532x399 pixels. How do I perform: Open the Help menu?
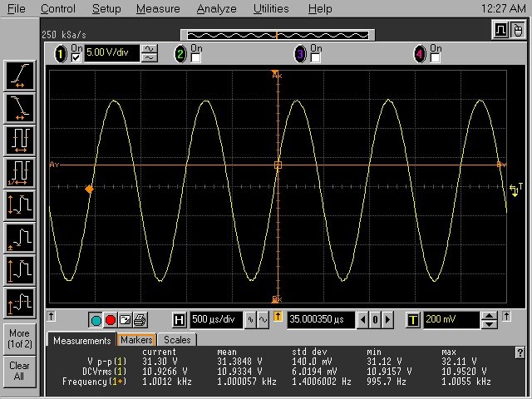(320, 8)
